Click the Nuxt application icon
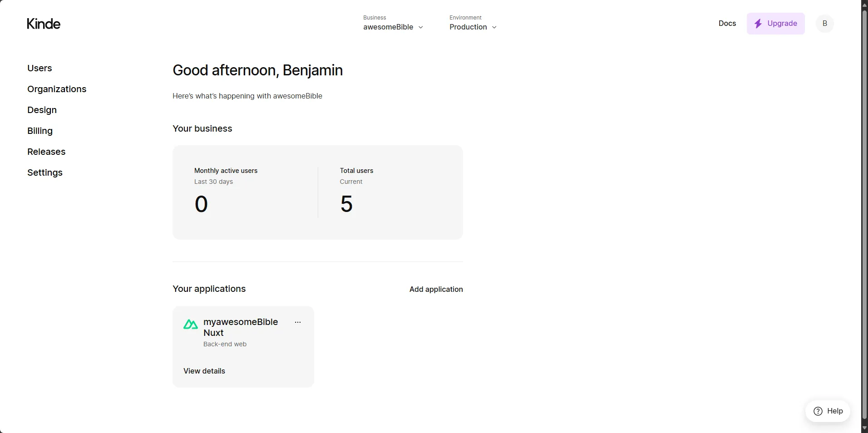This screenshot has height=433, width=868. tap(191, 324)
